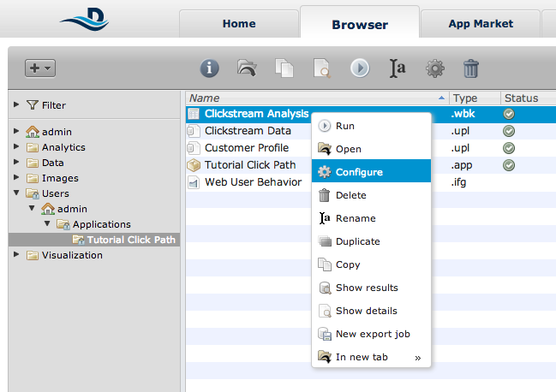Click the Visualization folder icon
This screenshot has height=392, width=556.
tap(33, 255)
